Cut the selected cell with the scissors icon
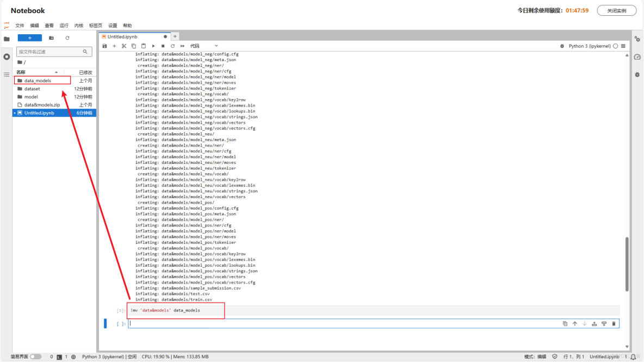644x362 pixels. [x=124, y=46]
